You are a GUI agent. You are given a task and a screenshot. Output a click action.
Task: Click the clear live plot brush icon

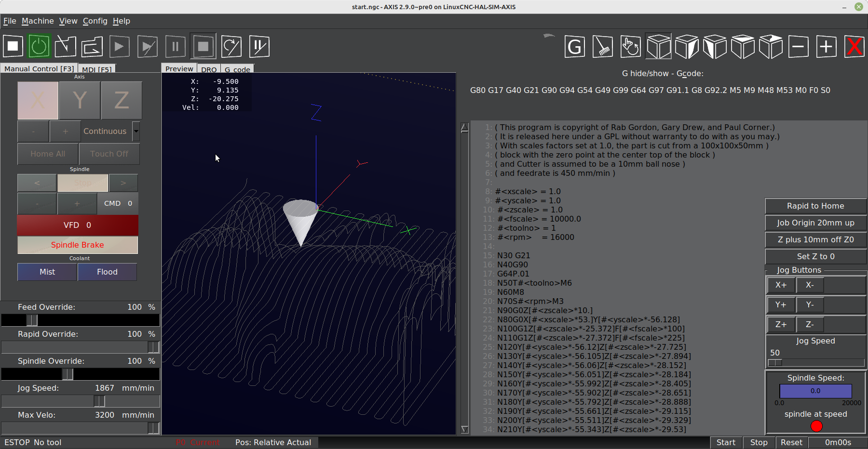(603, 47)
